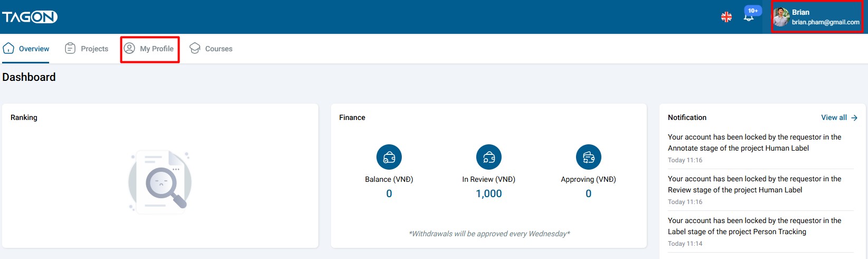868x259 pixels.
Task: Go to the My Profile tab
Action: [149, 49]
